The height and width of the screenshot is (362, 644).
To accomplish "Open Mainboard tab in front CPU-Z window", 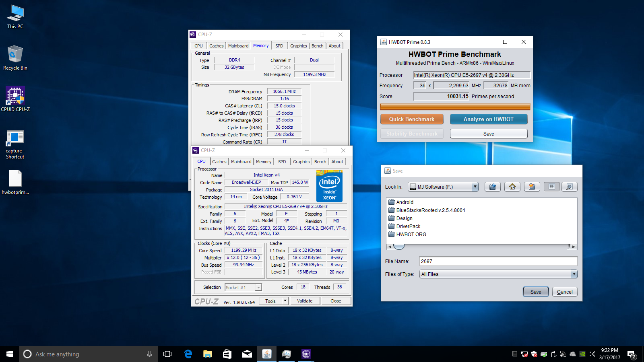I will pos(241,162).
